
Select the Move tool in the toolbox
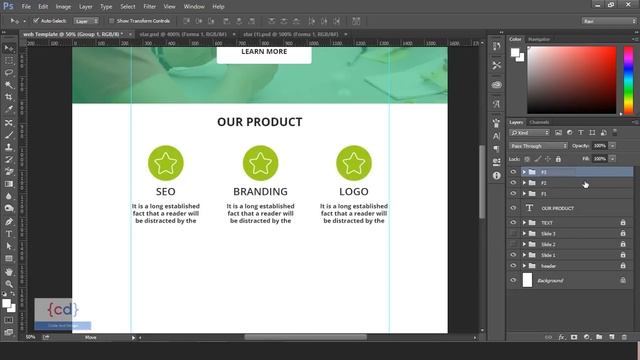coord(9,49)
